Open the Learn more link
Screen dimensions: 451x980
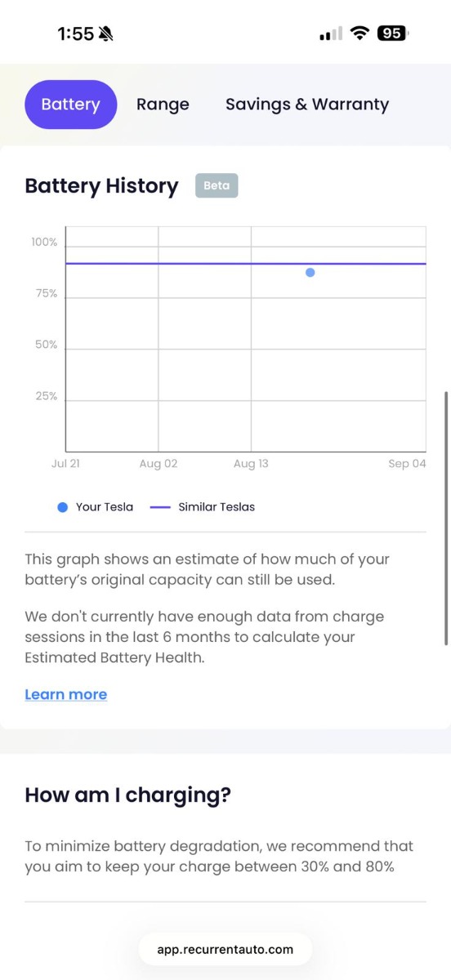(66, 694)
